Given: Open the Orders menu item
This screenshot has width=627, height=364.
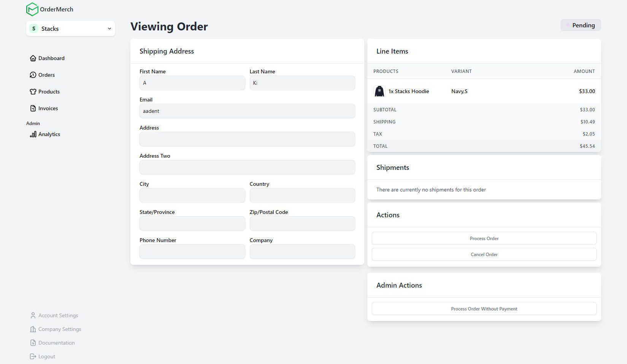Looking at the screenshot, I should [x=46, y=75].
